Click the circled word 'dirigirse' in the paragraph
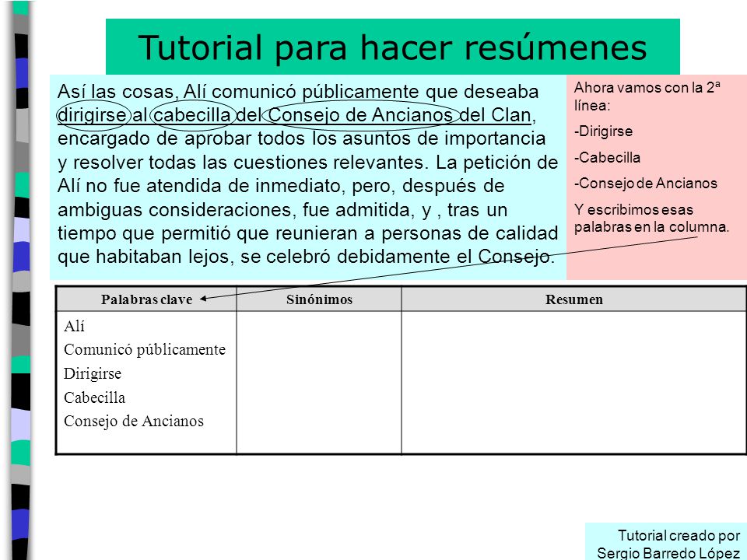 [x=92, y=115]
